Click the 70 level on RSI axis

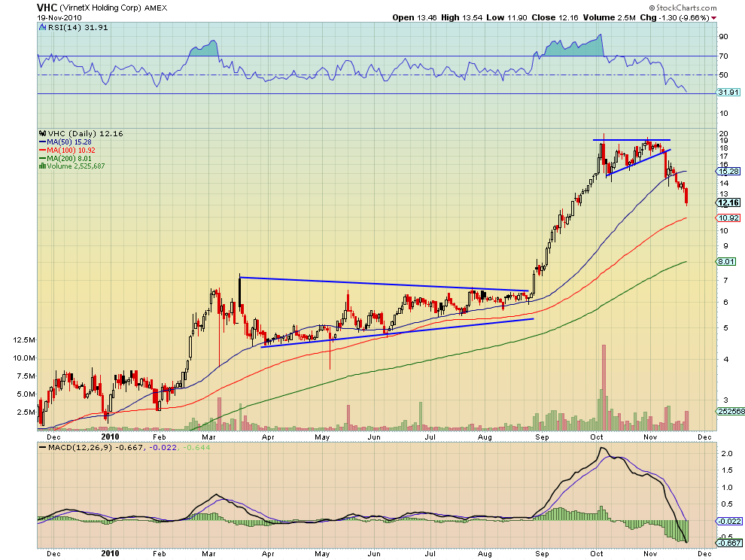723,56
